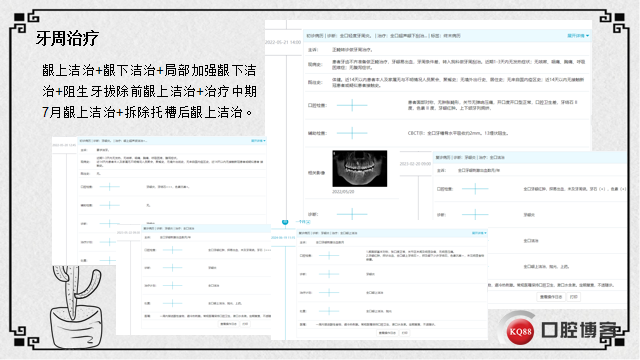Expand details of the 2022-05-21 record
The height and width of the screenshot is (360, 640).
[578, 36]
